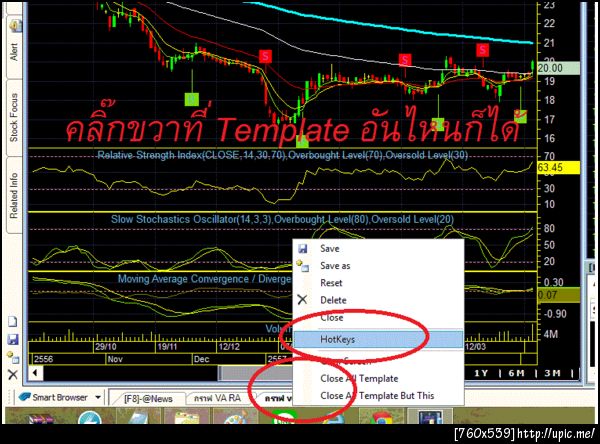
Task: Switch to the กราฟ VA RA tab
Action: (218, 398)
